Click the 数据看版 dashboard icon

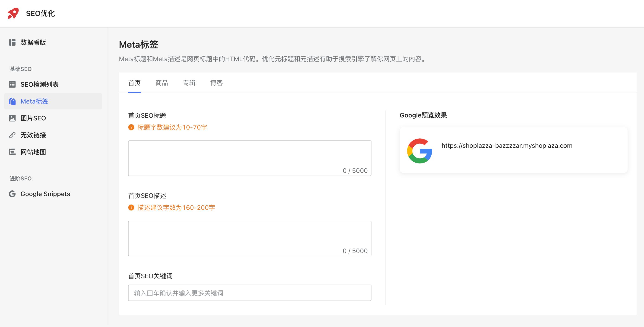12,42
